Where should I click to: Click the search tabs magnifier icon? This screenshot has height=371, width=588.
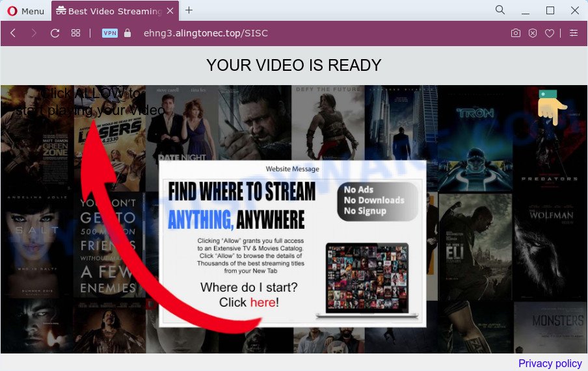tap(500, 10)
